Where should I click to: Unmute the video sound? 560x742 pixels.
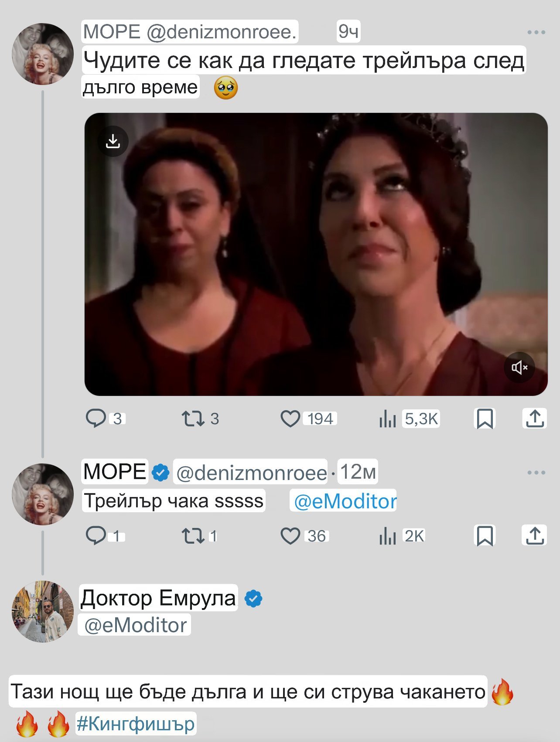519,368
